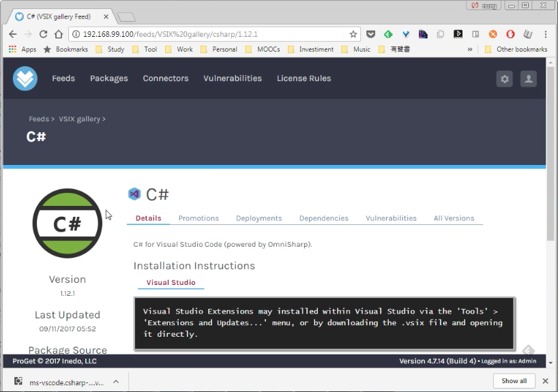The width and height of the screenshot is (558, 392).
Task: Bookmark this page with the star icon
Action: (353, 34)
